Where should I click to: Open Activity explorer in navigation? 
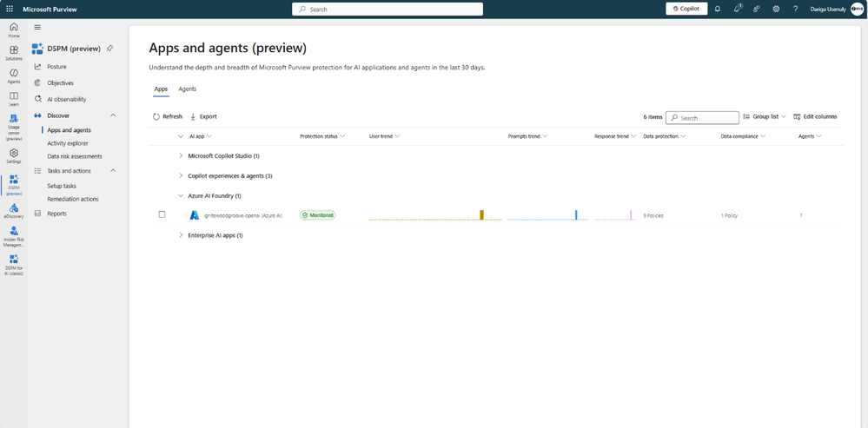point(68,143)
